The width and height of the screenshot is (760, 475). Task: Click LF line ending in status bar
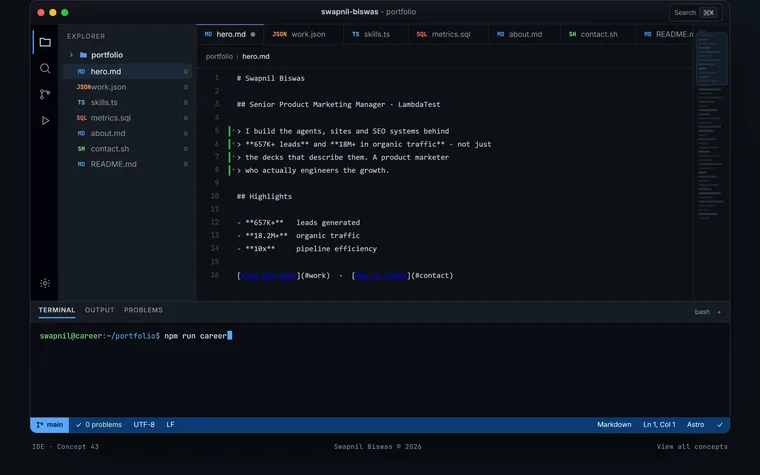click(x=170, y=425)
